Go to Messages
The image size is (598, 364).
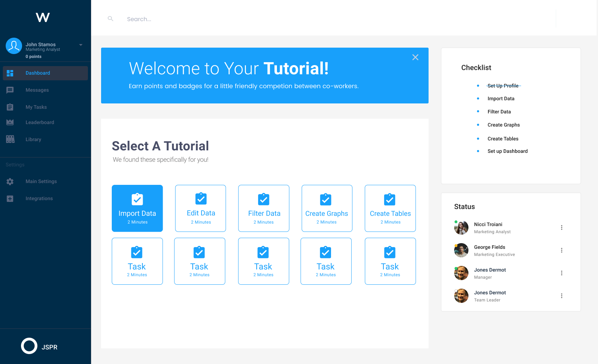point(37,90)
